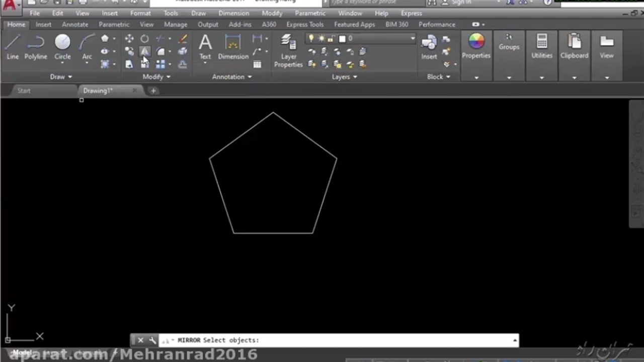Open the Format menu

(140, 13)
